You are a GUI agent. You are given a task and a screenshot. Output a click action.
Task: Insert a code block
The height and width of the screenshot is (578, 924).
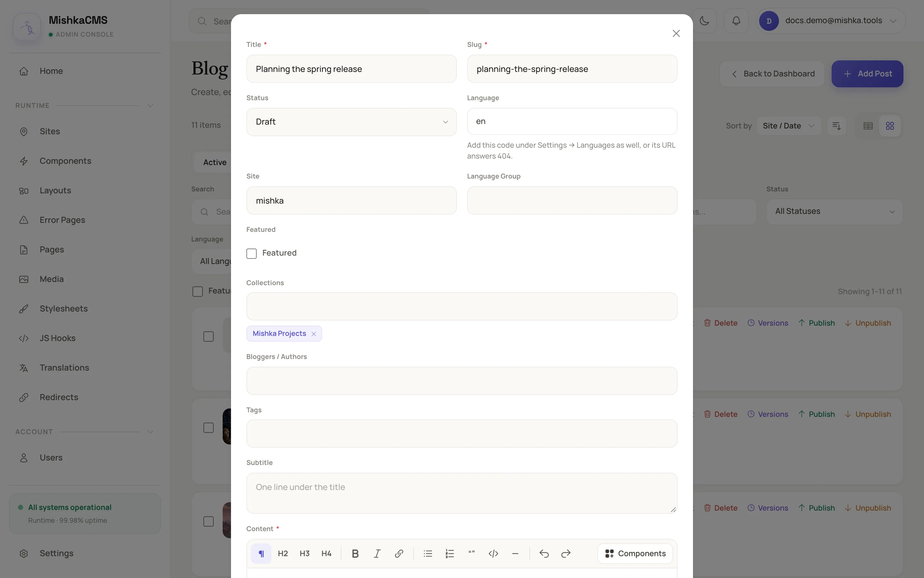493,554
